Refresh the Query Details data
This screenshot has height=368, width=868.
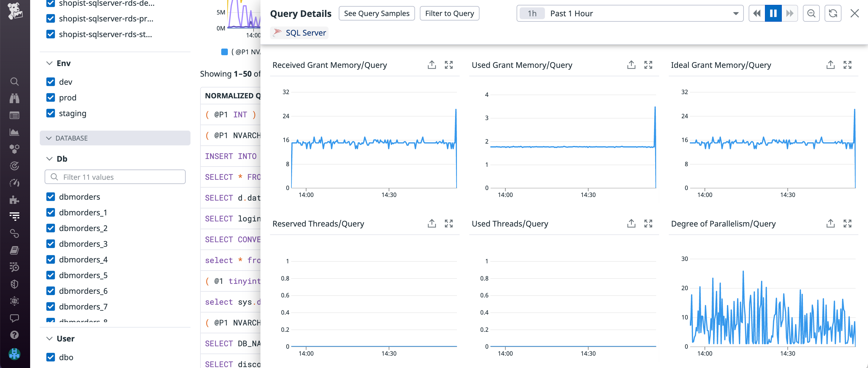point(833,13)
